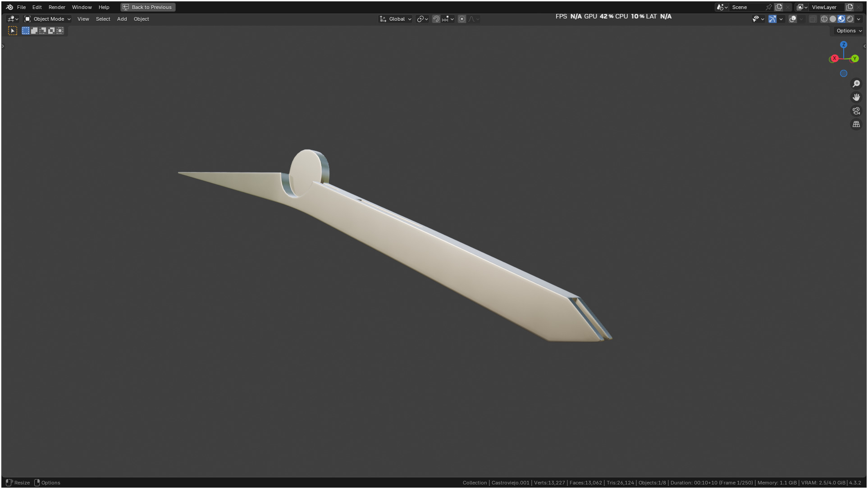Click the negative Z gizmo dot
The image size is (868, 489).
click(844, 73)
